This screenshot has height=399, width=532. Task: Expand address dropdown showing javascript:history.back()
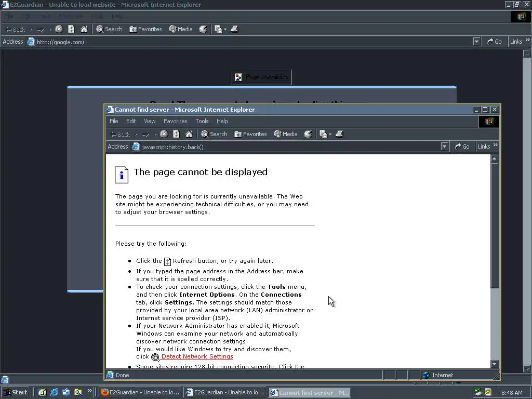444,147
